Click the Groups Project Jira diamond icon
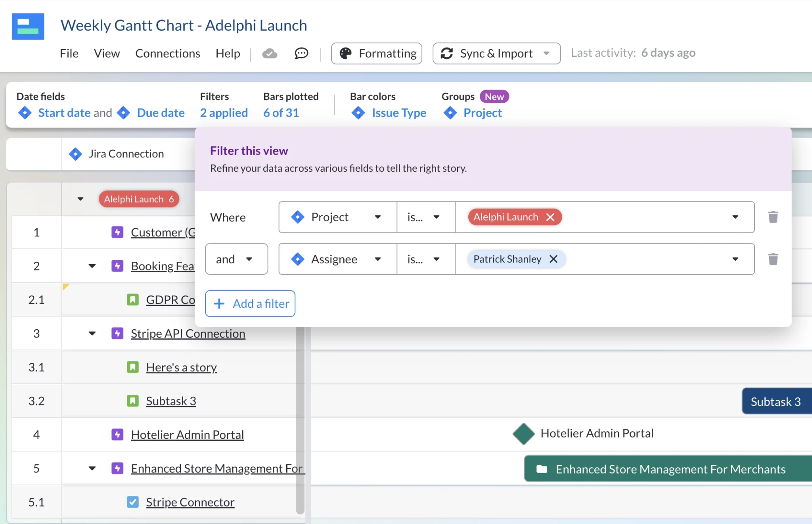812x524 pixels. (x=450, y=113)
